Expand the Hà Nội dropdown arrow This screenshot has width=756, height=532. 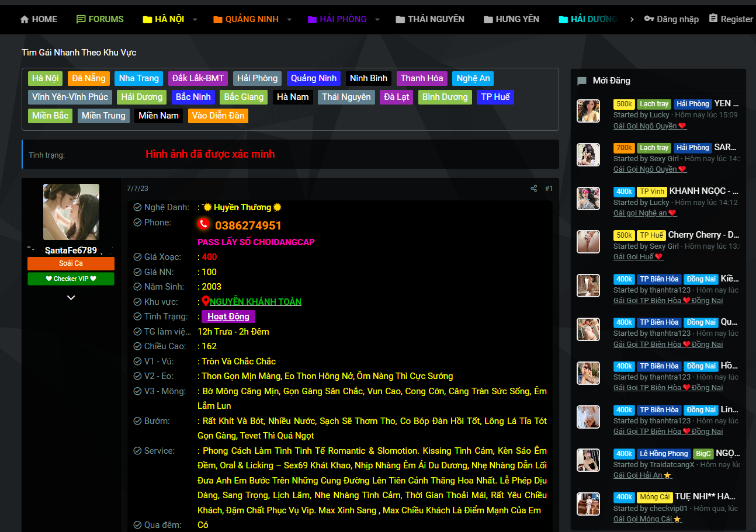[195, 19]
